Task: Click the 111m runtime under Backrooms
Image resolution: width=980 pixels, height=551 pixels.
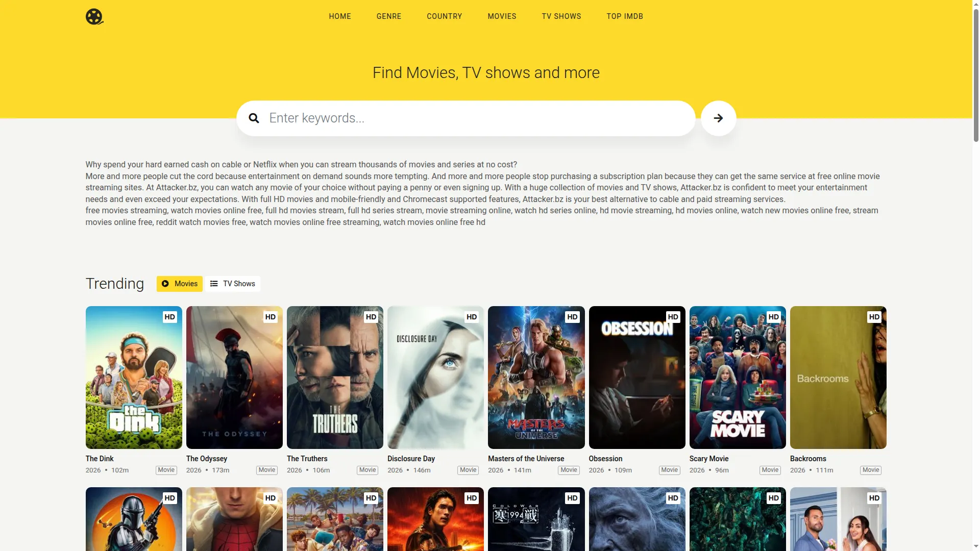Action: [824, 470]
